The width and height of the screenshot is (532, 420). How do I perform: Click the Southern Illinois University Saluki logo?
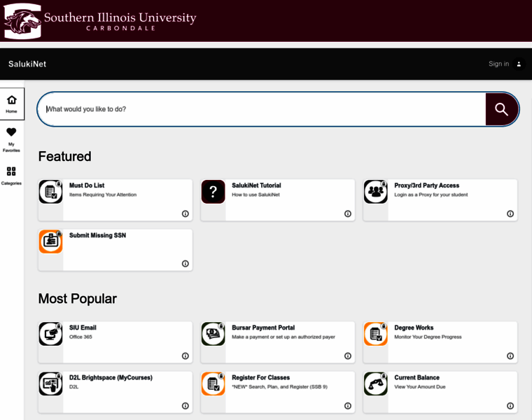(22, 21)
